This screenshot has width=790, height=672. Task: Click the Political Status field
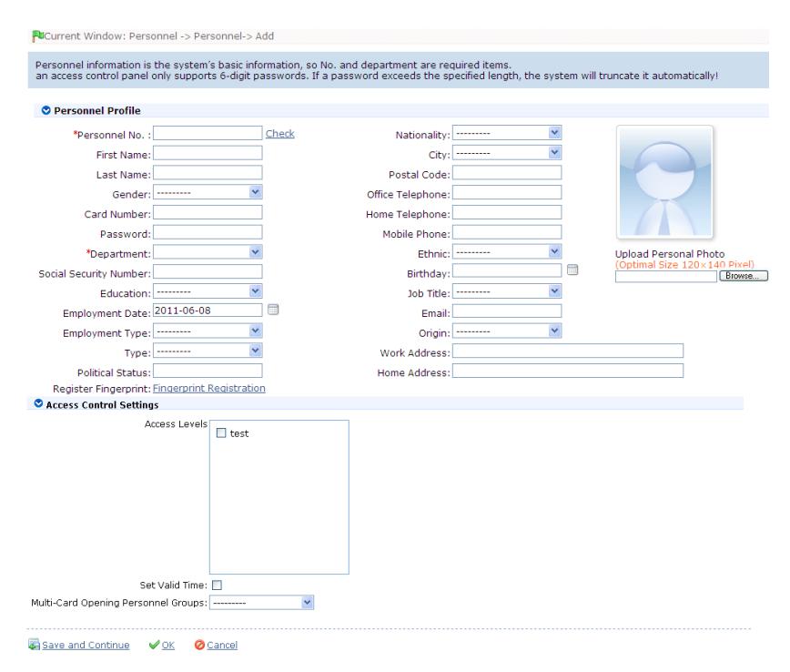pyautogui.click(x=208, y=371)
